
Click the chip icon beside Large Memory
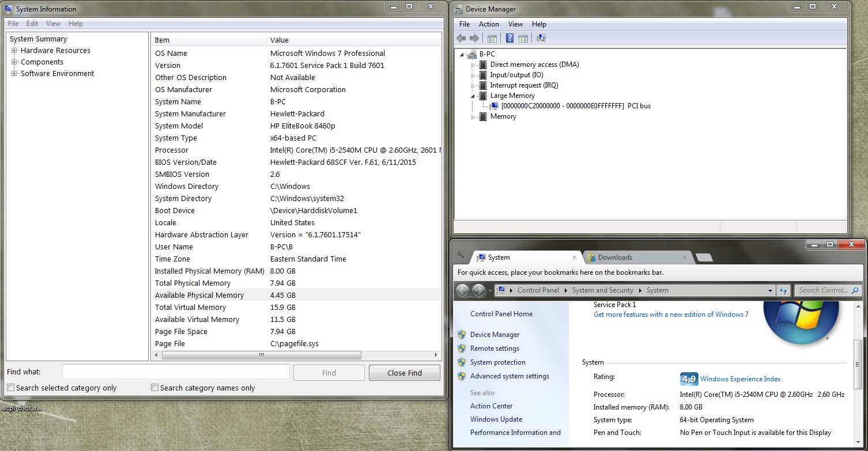point(483,96)
